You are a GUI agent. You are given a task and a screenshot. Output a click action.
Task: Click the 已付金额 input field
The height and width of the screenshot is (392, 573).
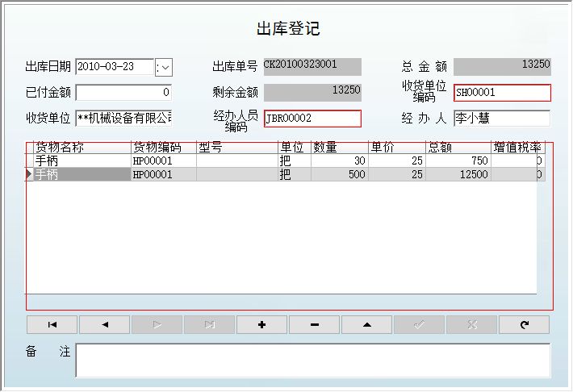123,93
